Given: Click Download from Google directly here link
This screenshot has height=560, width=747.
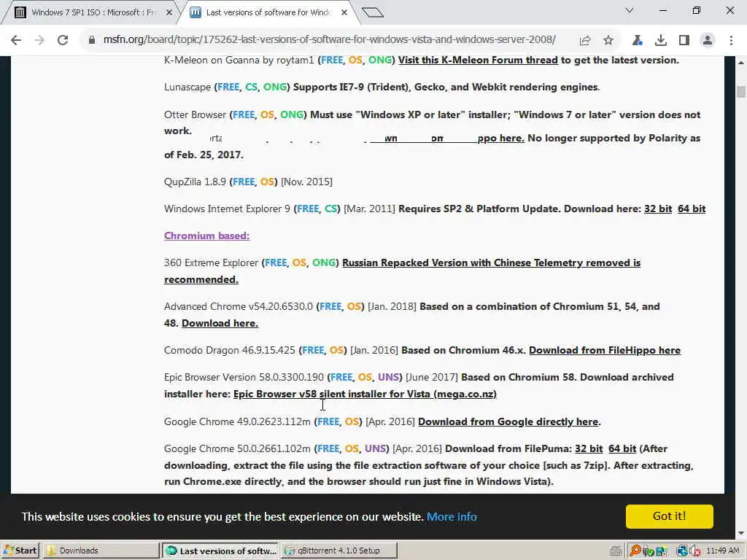Looking at the screenshot, I should tap(508, 422).
